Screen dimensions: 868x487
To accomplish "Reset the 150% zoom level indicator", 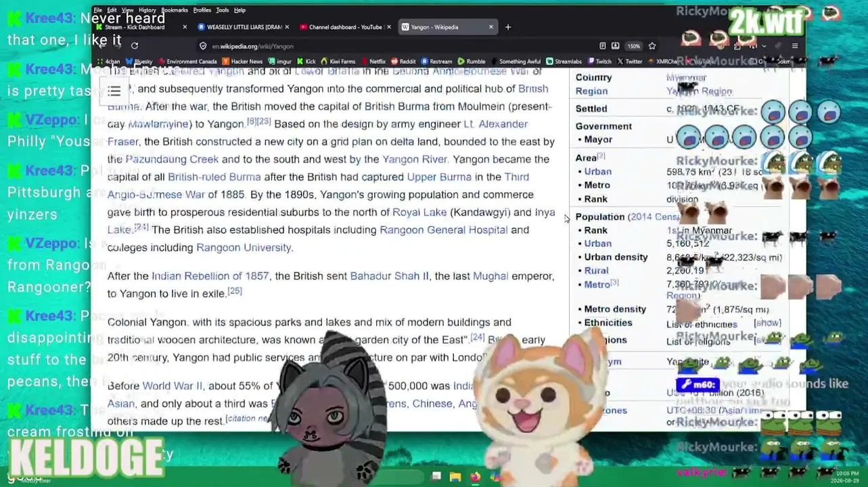I will [633, 46].
